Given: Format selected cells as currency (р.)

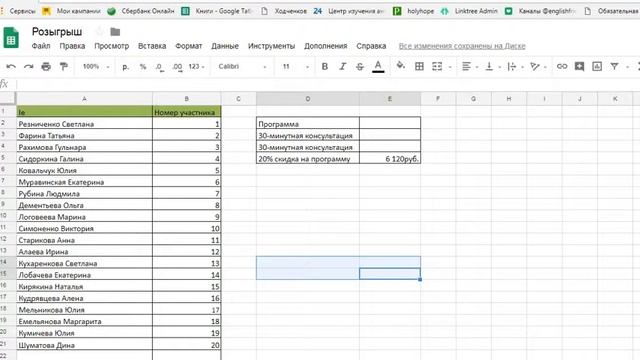Looking at the screenshot, I should click(125, 67).
